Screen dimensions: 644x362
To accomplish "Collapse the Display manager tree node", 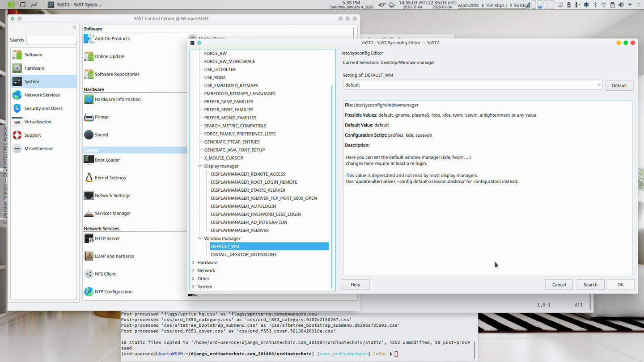I will click(x=200, y=166).
